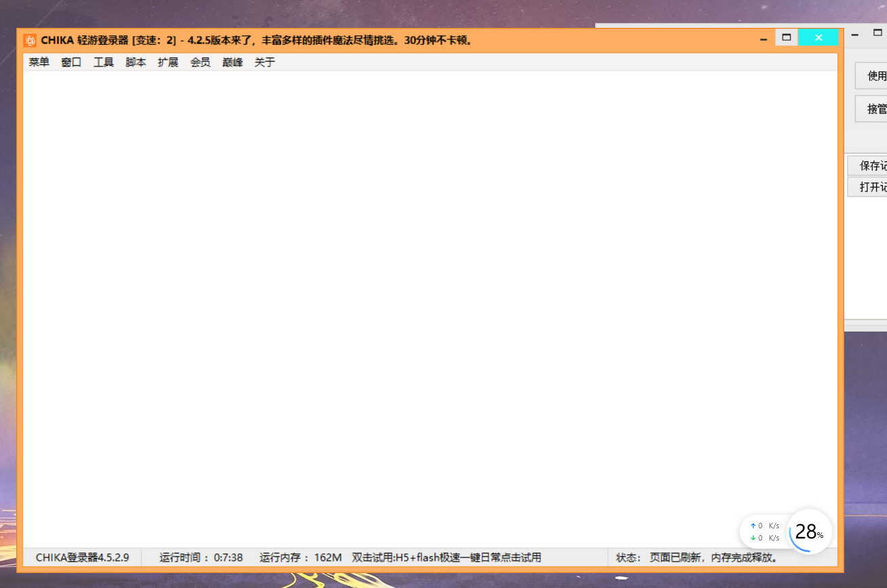
Task: Open the 会员 menu
Action: [x=200, y=62]
